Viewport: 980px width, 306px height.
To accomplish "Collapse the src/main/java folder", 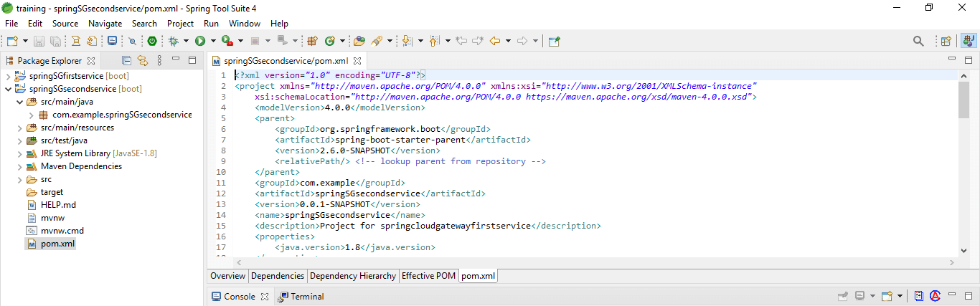I will pyautogui.click(x=20, y=102).
